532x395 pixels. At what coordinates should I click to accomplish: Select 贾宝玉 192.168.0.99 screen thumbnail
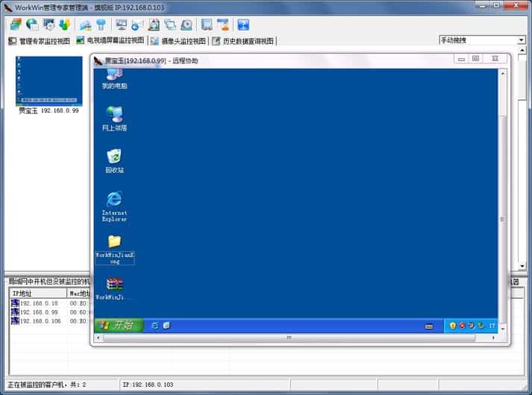point(48,81)
